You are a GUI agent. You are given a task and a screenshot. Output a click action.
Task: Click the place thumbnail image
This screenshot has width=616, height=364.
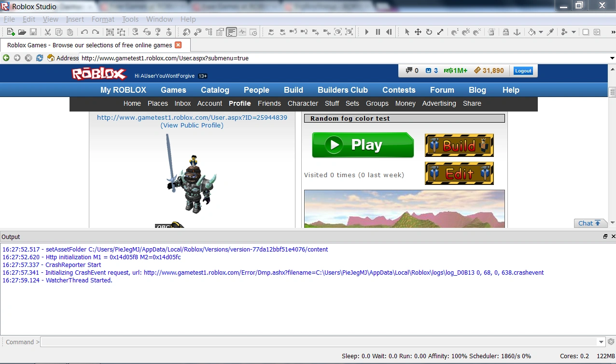405,209
